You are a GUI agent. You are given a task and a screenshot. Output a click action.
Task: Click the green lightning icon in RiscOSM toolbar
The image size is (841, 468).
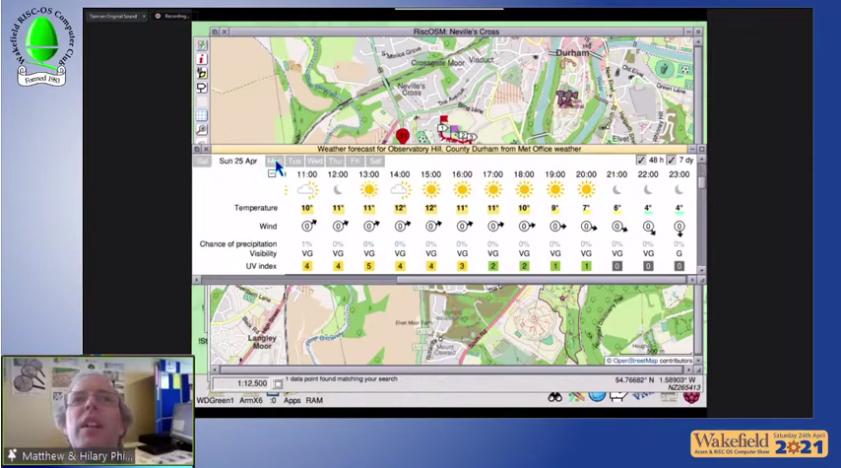tap(202, 45)
